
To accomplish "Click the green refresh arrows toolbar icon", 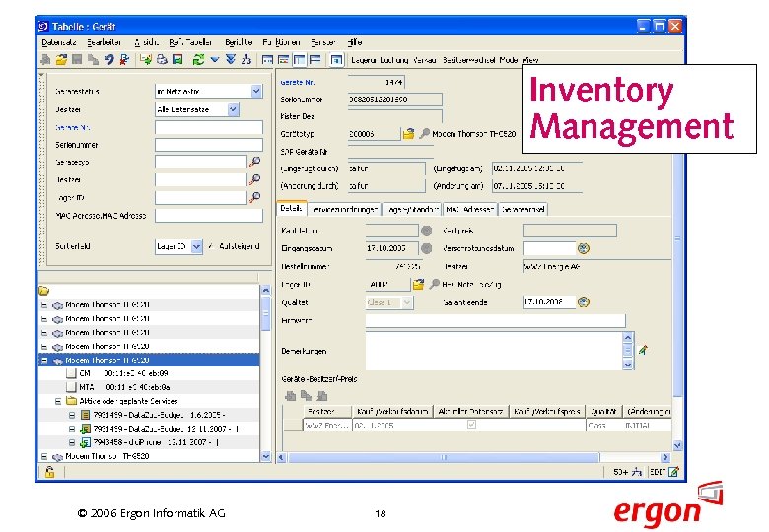I will tap(198, 60).
